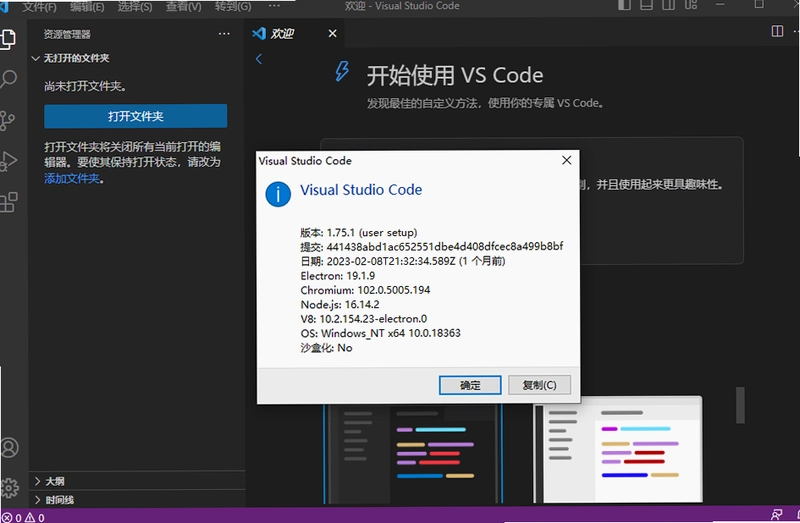Click the 添加文件夹 link
The height and width of the screenshot is (523, 800).
point(72,179)
